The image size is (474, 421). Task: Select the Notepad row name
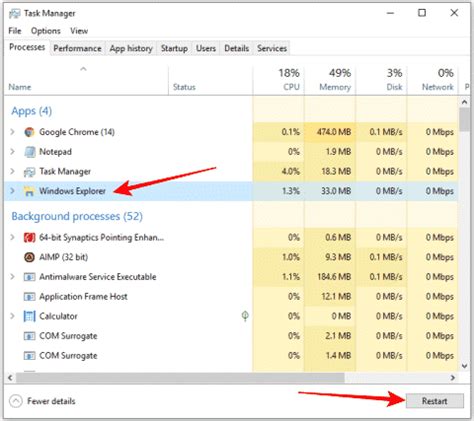55,152
